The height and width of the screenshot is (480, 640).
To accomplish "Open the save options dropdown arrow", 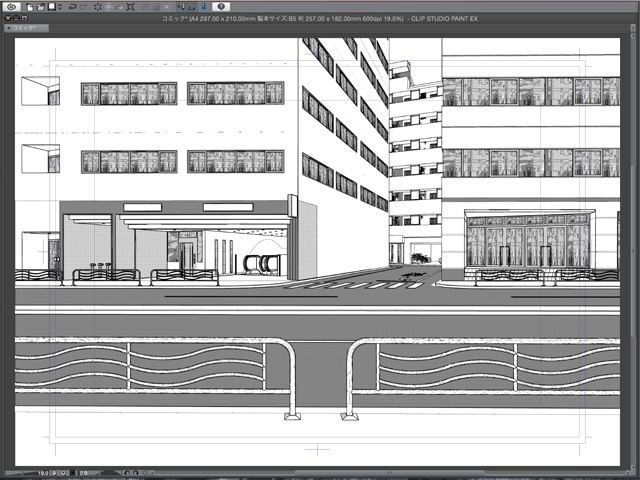I will point(60,7).
